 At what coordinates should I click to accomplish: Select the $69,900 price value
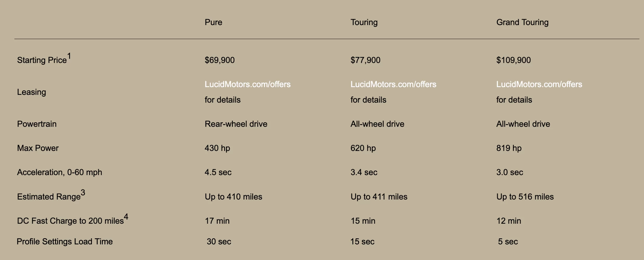(220, 60)
